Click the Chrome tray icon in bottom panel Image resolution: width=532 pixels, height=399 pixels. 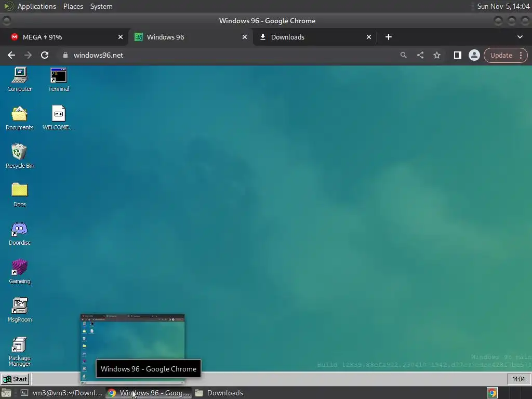tap(492, 393)
